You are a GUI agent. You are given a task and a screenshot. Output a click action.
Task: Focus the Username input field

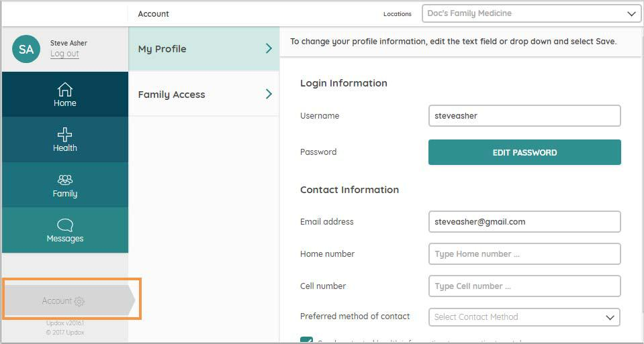pos(524,116)
